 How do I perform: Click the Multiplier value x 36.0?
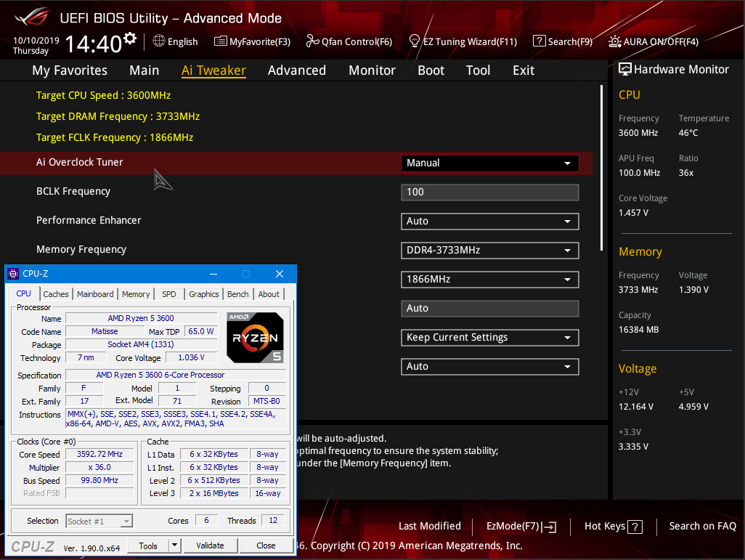point(99,467)
